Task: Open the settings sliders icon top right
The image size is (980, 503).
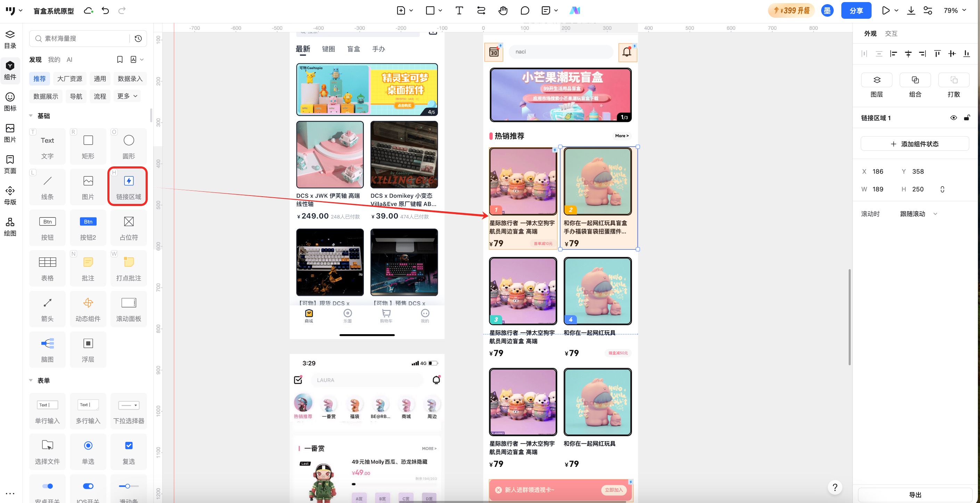Action: coord(928,11)
